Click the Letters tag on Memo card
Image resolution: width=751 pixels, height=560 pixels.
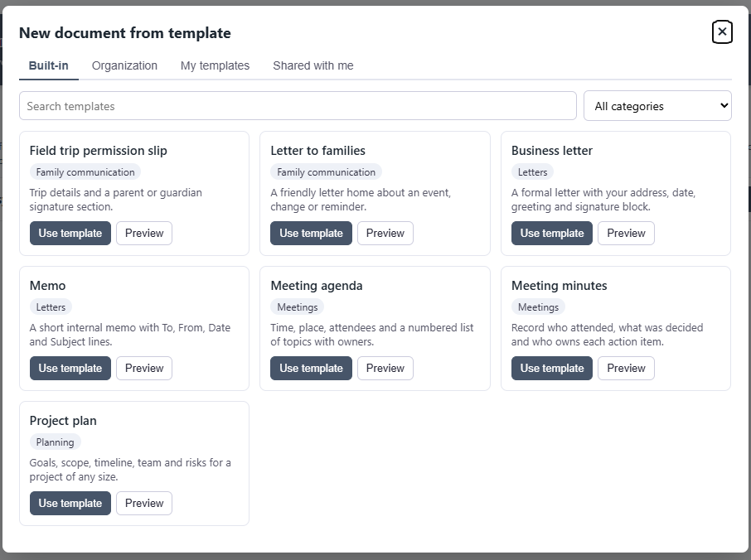point(51,307)
